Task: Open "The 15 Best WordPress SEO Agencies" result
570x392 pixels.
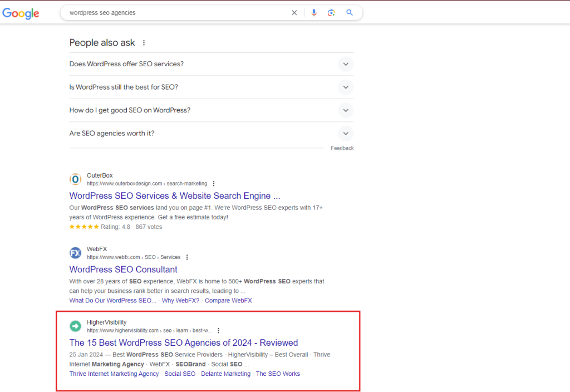Action: (183, 343)
